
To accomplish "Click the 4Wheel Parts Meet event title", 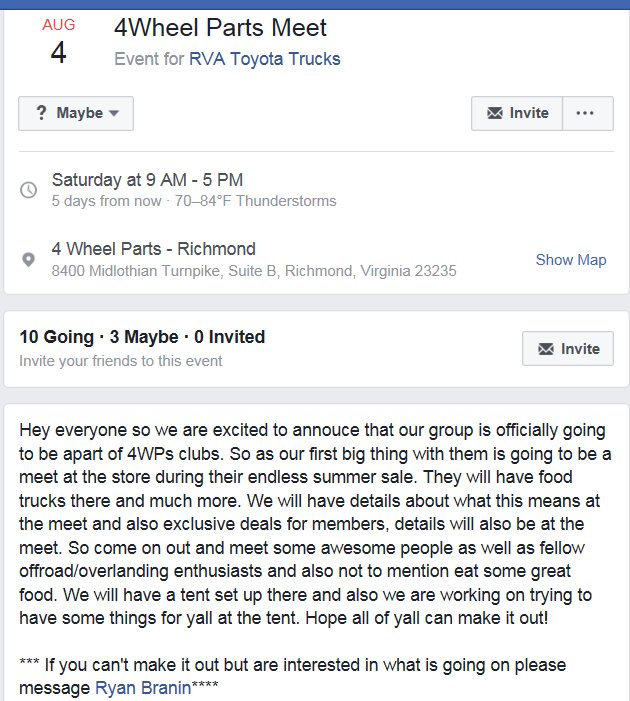I will (220, 28).
